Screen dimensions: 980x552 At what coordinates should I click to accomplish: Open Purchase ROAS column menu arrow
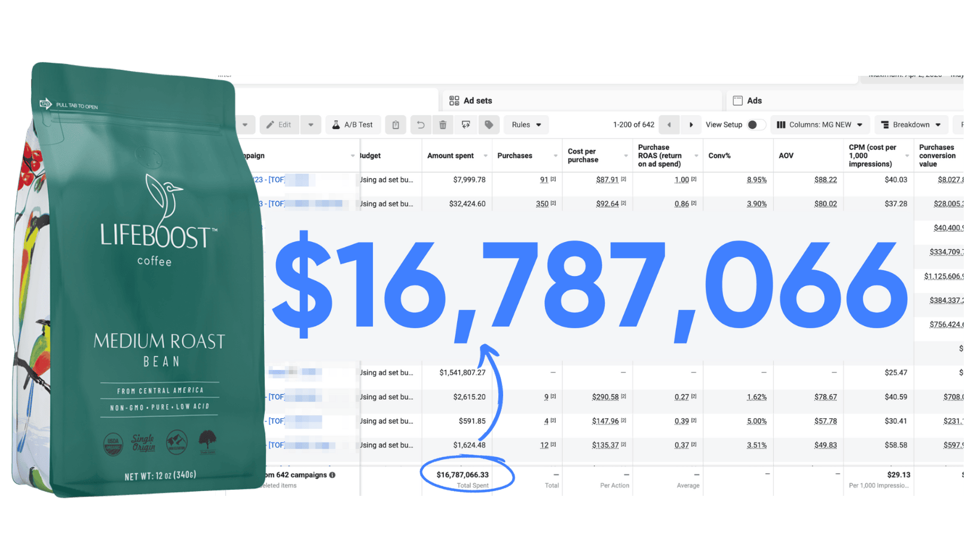pos(696,156)
